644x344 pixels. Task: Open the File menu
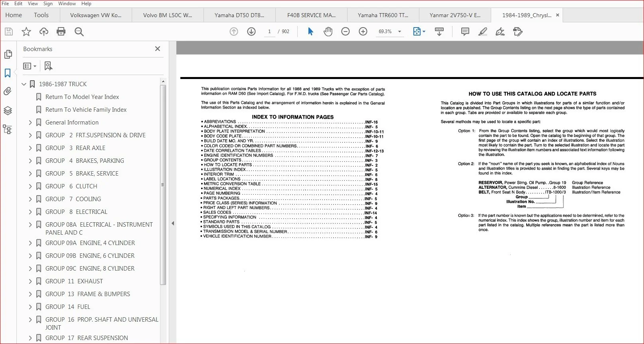coord(5,4)
